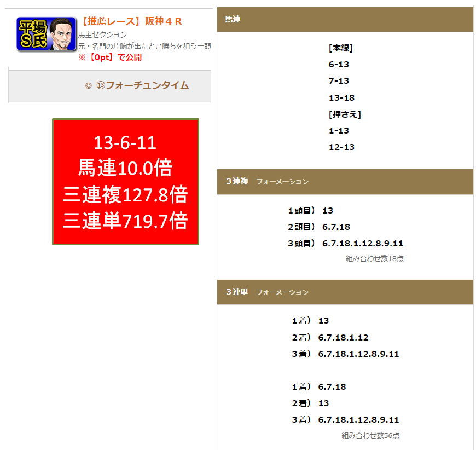Select the 3連複 フォーメーション header

(268, 181)
